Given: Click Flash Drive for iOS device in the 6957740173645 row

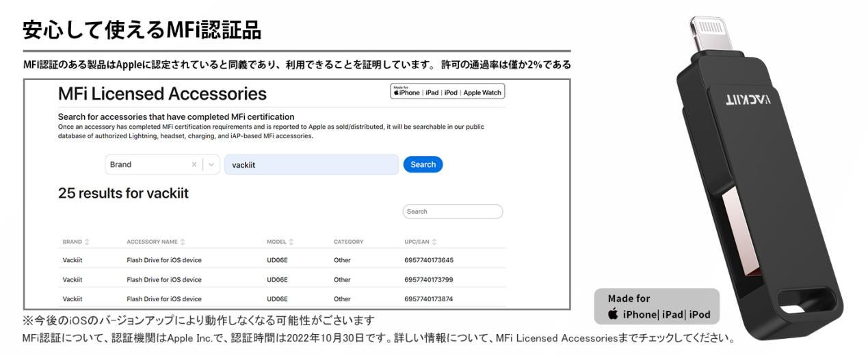Looking at the screenshot, I should click(x=164, y=260).
